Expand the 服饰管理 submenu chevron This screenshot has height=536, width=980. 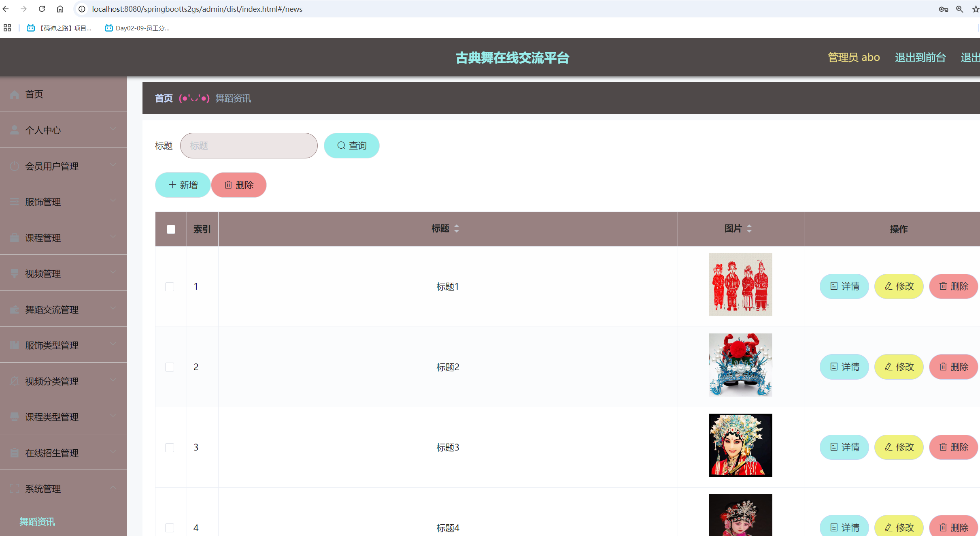click(x=113, y=201)
